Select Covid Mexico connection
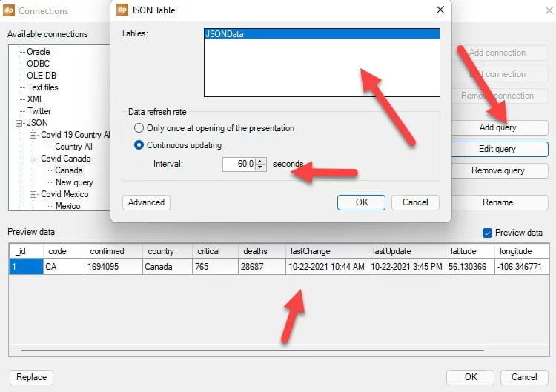This screenshot has height=392, width=556. pos(64,194)
